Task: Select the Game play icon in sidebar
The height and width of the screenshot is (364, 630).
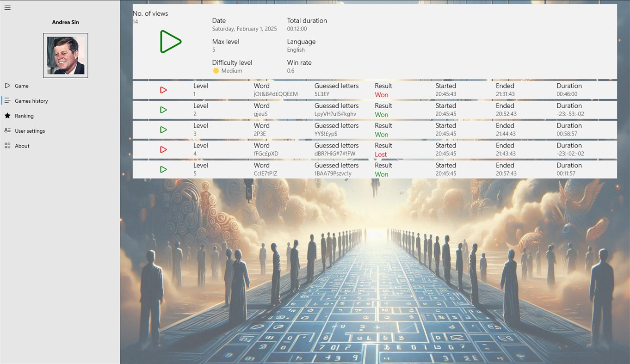Action: pos(7,86)
